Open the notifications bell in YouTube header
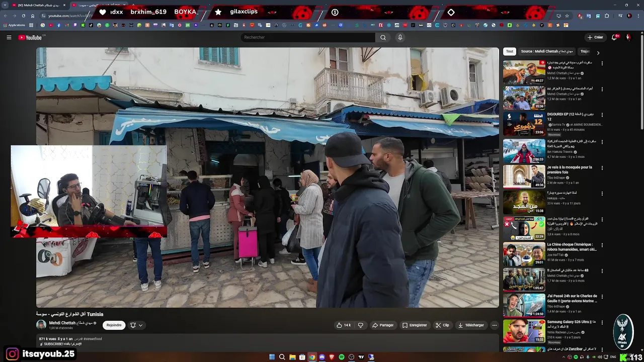Screen dimensions: 644x362 614,37
